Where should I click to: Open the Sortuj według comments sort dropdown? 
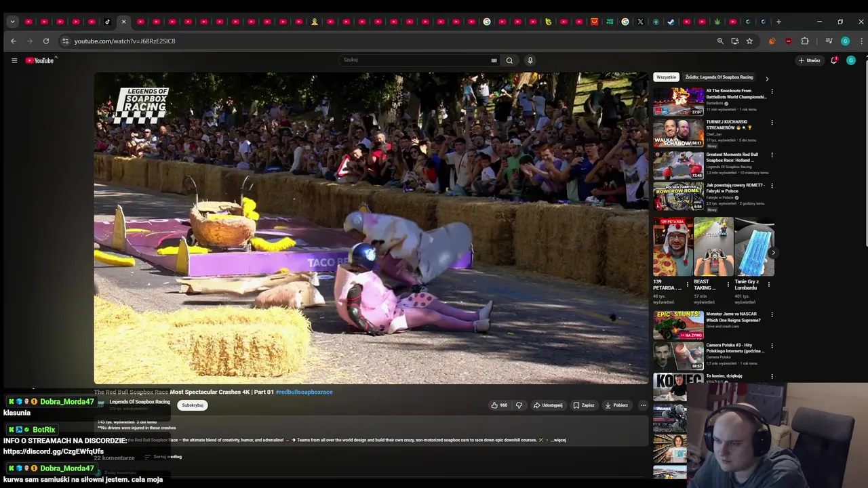[163, 457]
